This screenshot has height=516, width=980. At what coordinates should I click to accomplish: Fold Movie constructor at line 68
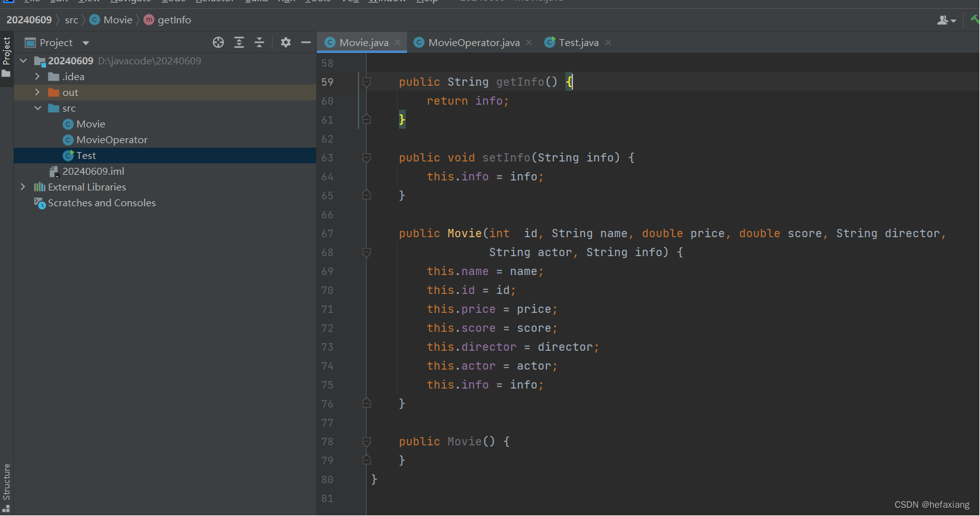coord(366,252)
